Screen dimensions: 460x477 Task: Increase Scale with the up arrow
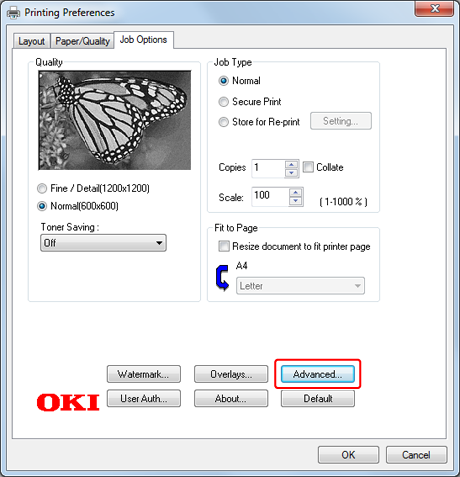coord(296,192)
